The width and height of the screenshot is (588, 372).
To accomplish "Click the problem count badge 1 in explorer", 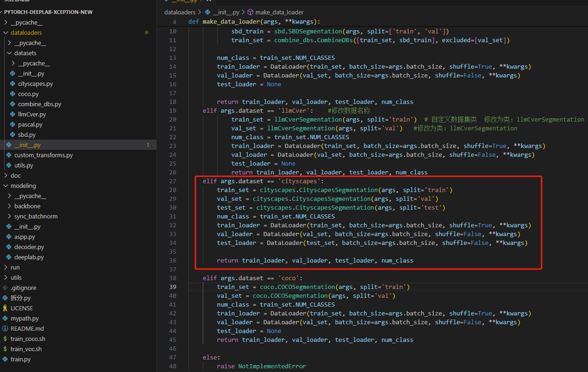I will (148, 145).
